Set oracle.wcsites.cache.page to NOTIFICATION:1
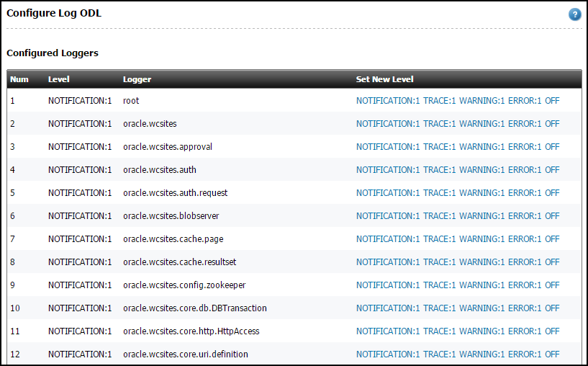588x366 pixels. click(388, 238)
